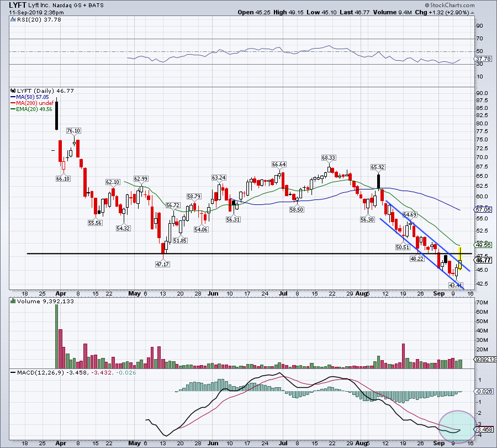Click the -3.458 MACD axis tag
Viewport: 497px width, 448px height.
click(x=484, y=429)
